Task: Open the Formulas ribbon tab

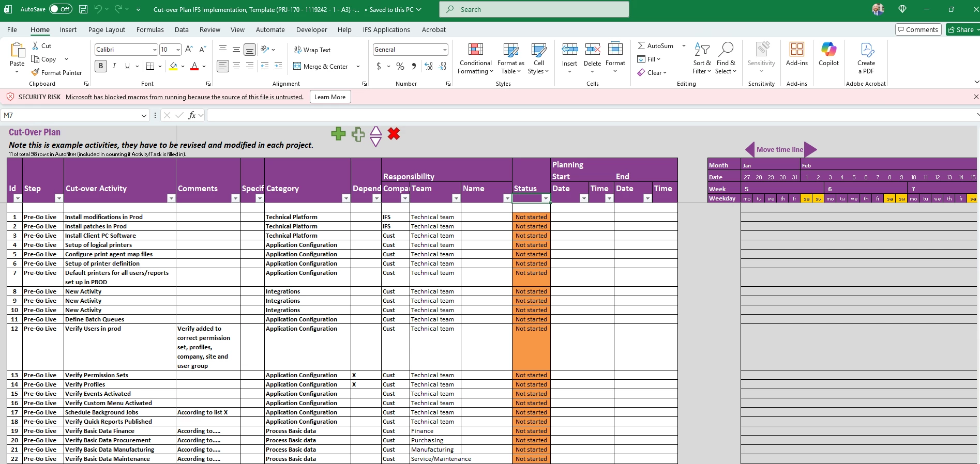Action: (x=150, y=30)
